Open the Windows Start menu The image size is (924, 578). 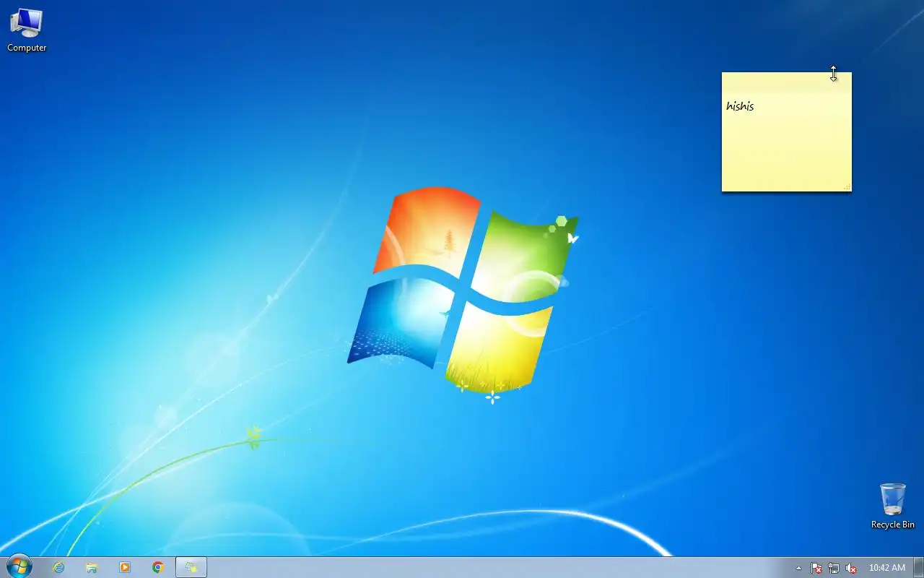pyautogui.click(x=19, y=566)
